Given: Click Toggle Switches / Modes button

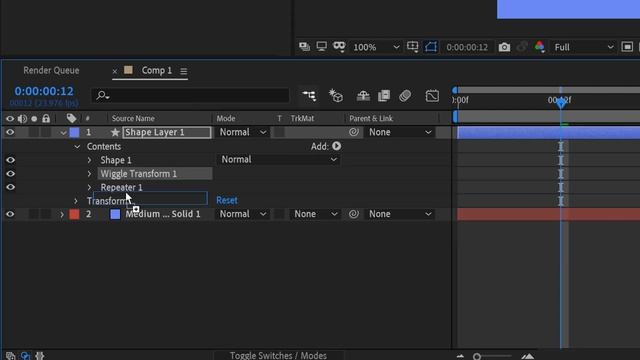Looking at the screenshot, I should pyautogui.click(x=278, y=356).
